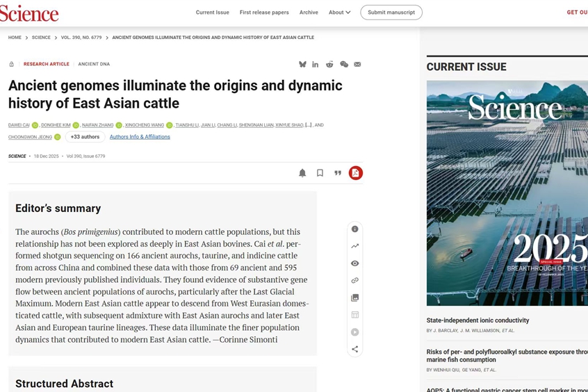Click the WeChat share icon
The width and height of the screenshot is (588, 392).
tap(343, 64)
